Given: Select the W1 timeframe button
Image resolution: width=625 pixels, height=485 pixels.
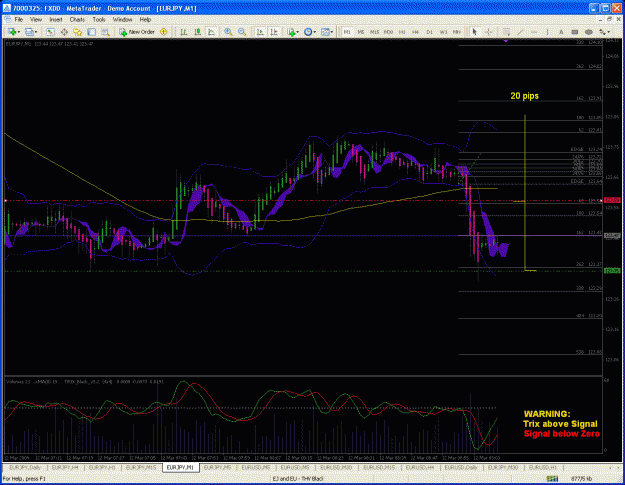Looking at the screenshot, I should 443,32.
